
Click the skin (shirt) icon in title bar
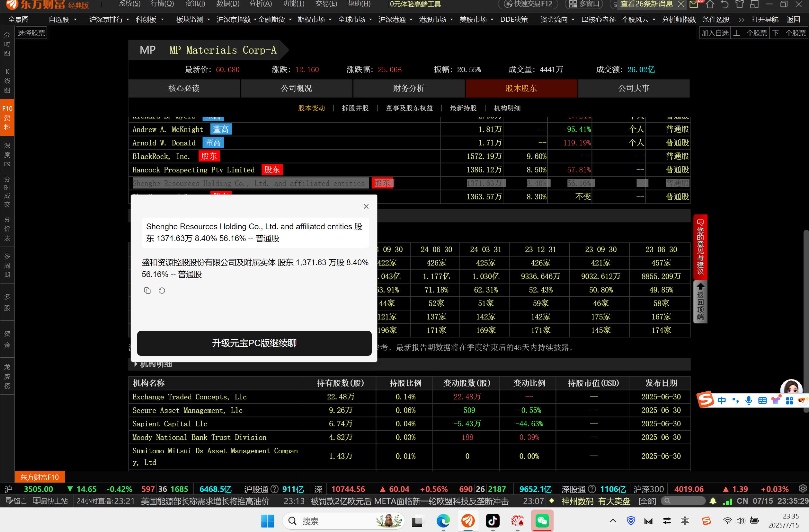pos(740,4)
